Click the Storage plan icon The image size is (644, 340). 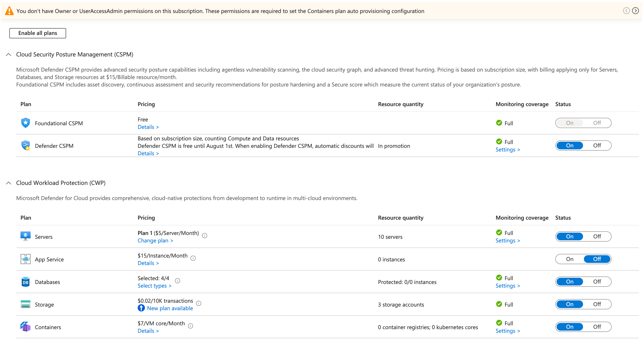pyautogui.click(x=26, y=304)
